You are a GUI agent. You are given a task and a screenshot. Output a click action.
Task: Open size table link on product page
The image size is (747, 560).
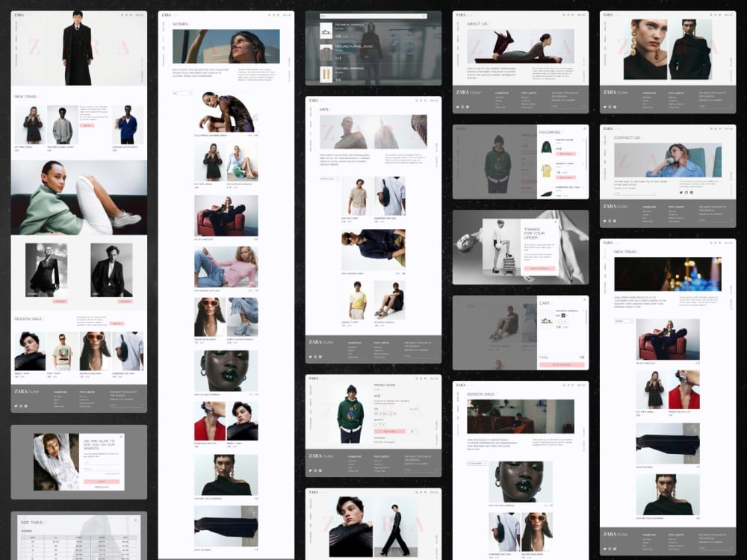click(x=414, y=409)
